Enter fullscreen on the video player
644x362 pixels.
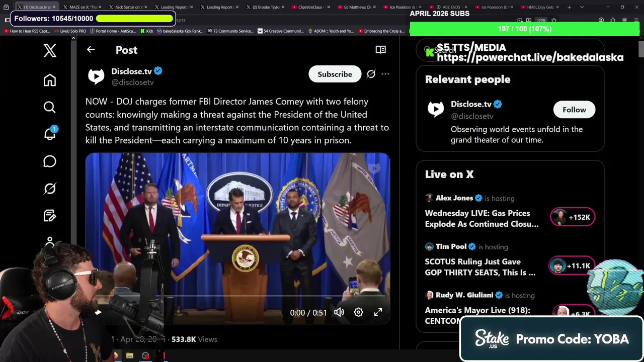point(378,312)
